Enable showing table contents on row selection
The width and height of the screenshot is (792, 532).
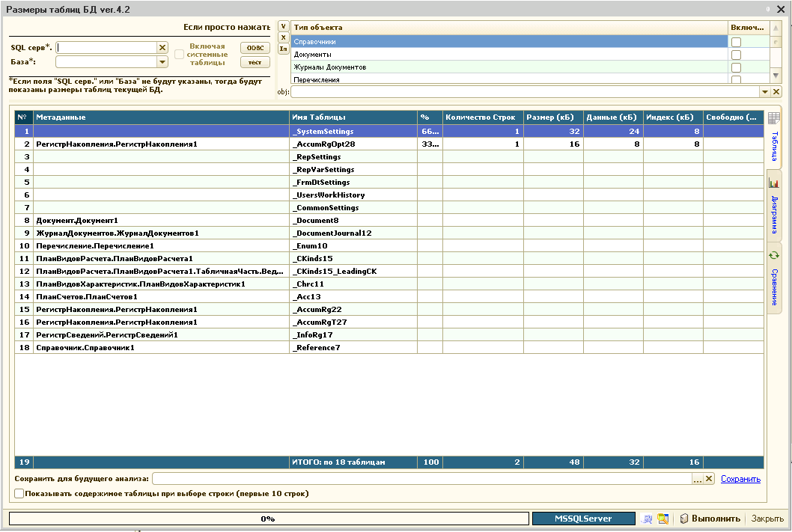pos(19,494)
